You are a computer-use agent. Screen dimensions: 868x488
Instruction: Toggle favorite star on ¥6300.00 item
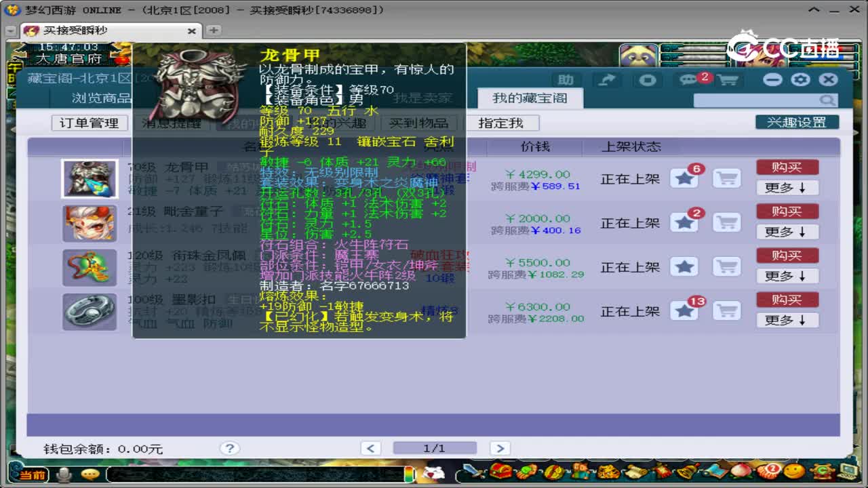(x=685, y=310)
